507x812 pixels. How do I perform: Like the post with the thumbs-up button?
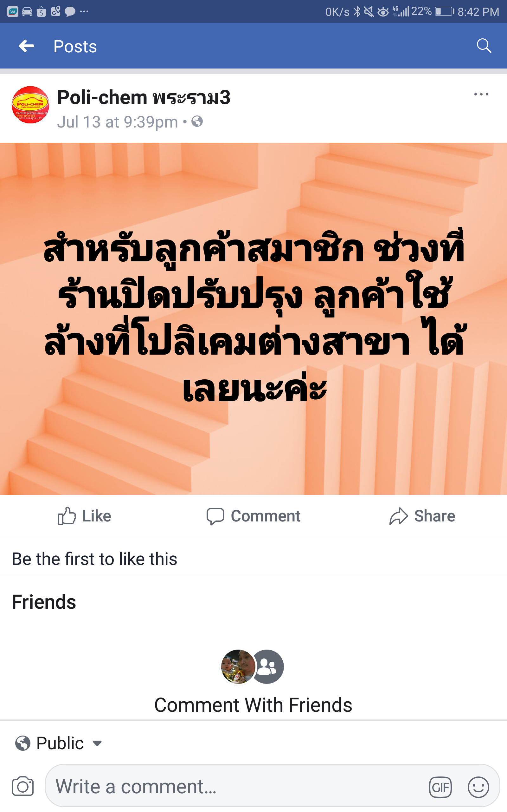84,516
